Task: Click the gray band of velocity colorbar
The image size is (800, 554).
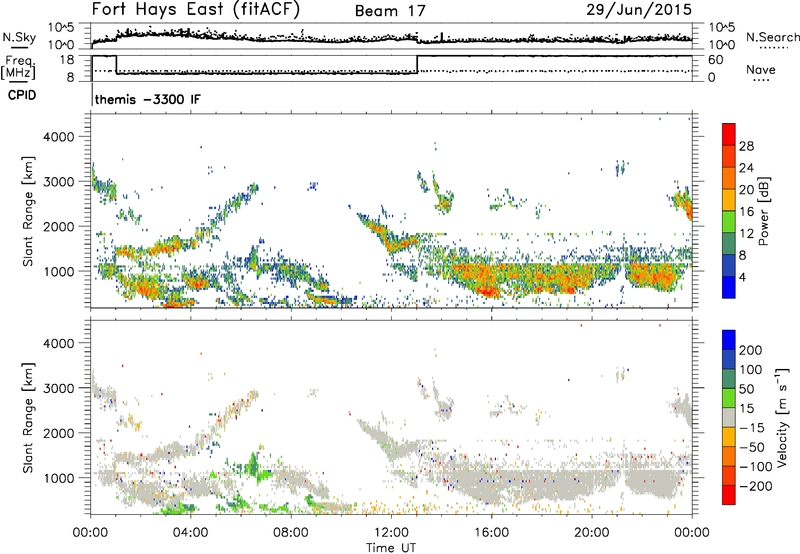Action: pyautogui.click(x=729, y=417)
